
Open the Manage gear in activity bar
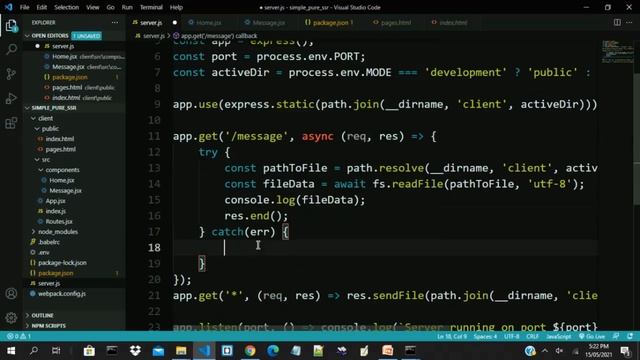coord(11,317)
